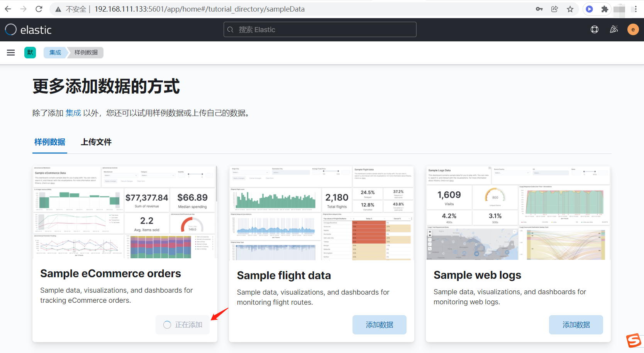
Task: Click the web logs description text
Action: [x=510, y=297]
